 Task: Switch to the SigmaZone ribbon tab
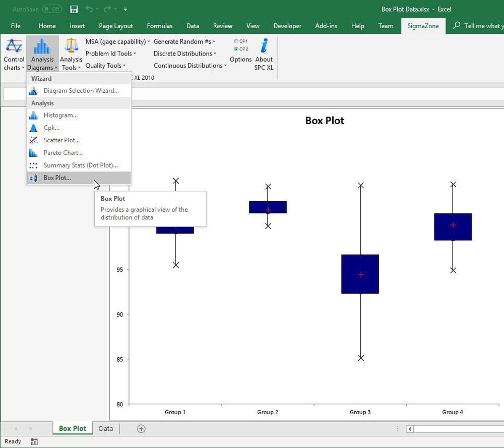423,25
